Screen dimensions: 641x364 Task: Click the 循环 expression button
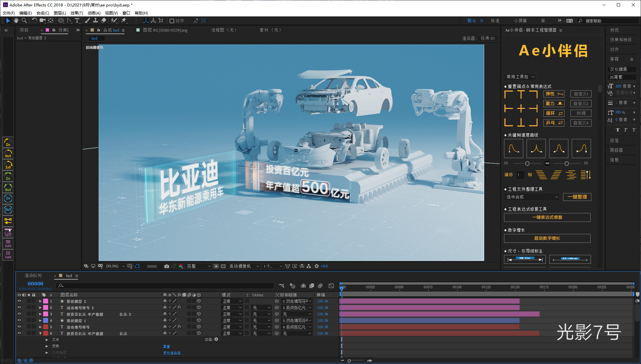[554, 113]
